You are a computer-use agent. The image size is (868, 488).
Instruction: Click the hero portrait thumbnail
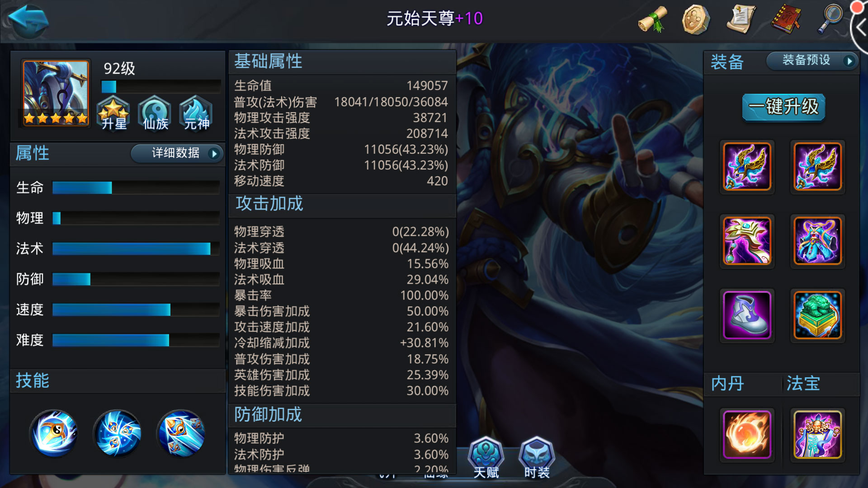point(56,93)
